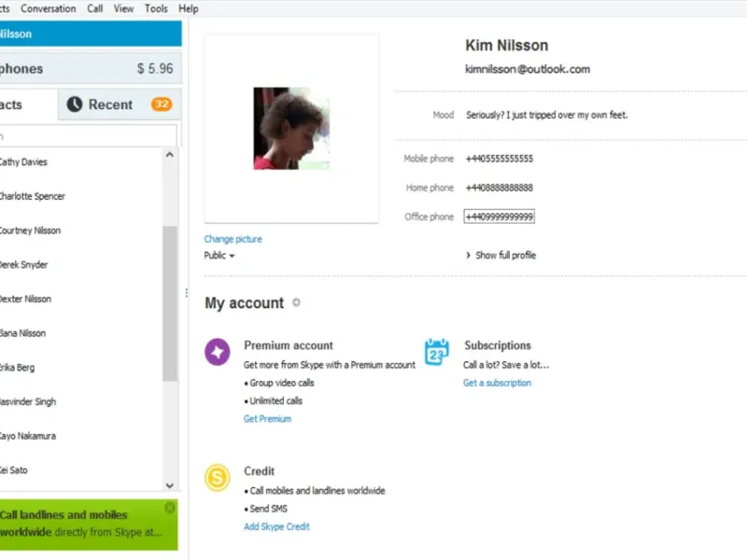Click the orange 32 unread badge

(x=162, y=105)
